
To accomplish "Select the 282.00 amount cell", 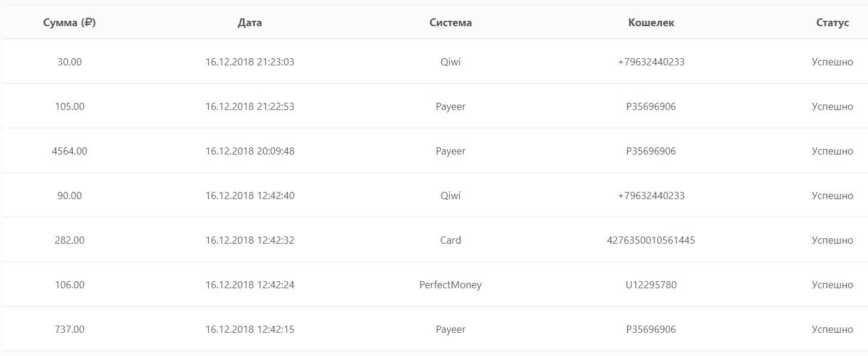I will pyautogui.click(x=70, y=240).
